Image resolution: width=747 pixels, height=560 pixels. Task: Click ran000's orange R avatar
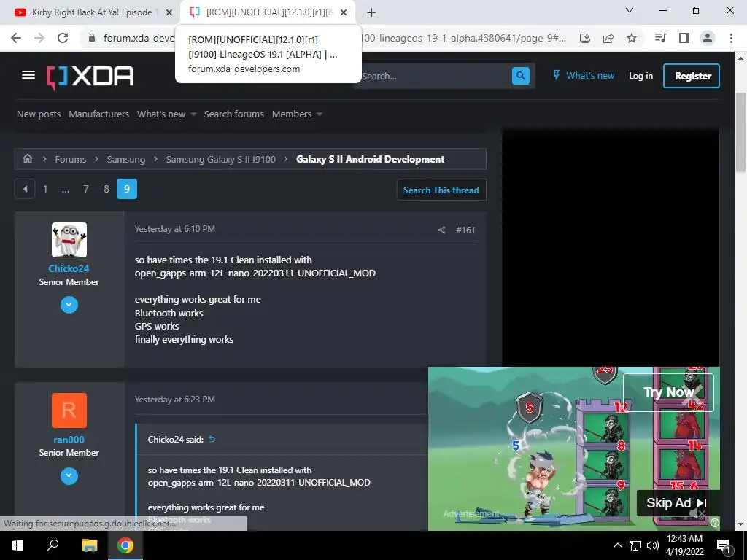point(69,411)
